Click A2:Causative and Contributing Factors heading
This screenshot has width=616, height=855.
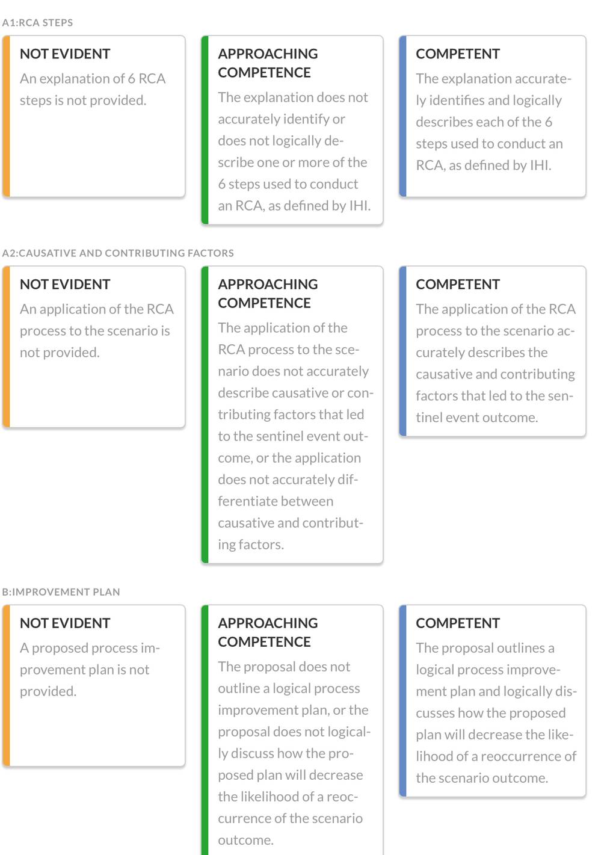click(x=118, y=253)
